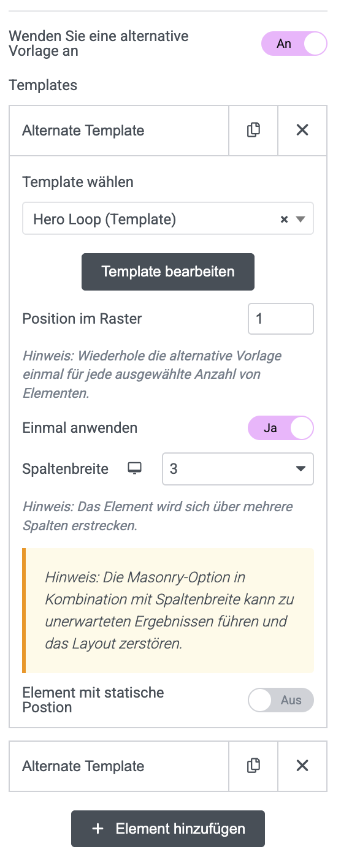Duplicate the first Alternate Template item
Viewport: 341px width, 868px height.
pyautogui.click(x=253, y=130)
